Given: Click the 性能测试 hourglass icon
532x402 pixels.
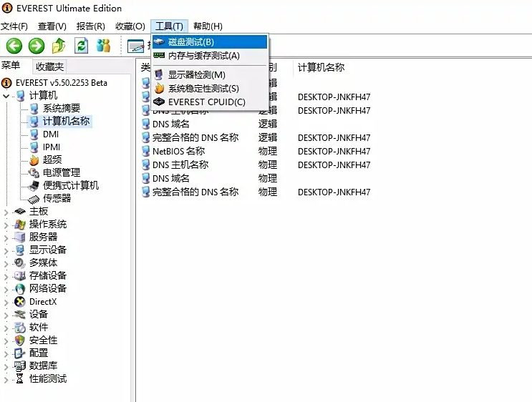Looking at the screenshot, I should pyautogui.click(x=19, y=378).
